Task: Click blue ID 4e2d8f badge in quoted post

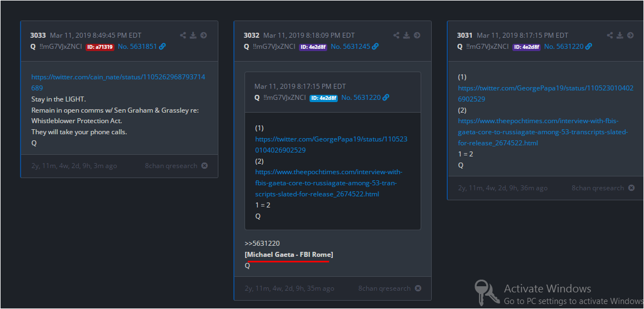Action: click(323, 98)
